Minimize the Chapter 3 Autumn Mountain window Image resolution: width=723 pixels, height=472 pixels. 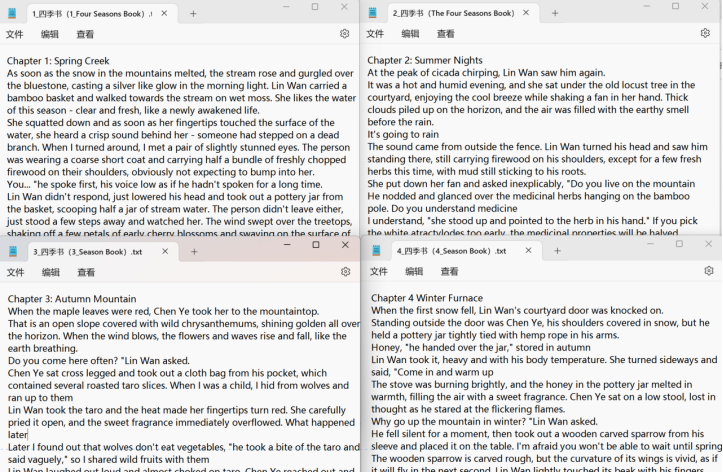(287, 245)
